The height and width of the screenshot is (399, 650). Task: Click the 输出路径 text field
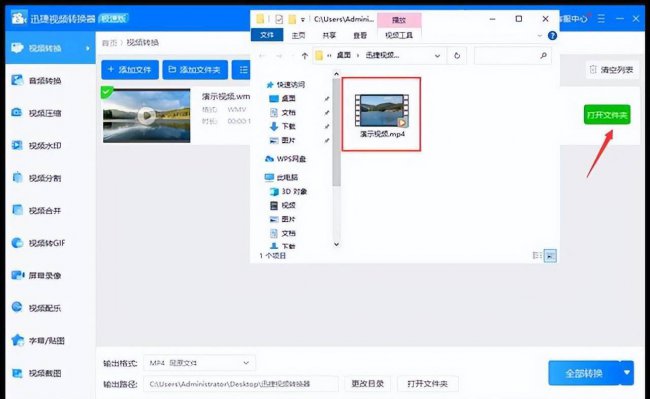point(240,384)
